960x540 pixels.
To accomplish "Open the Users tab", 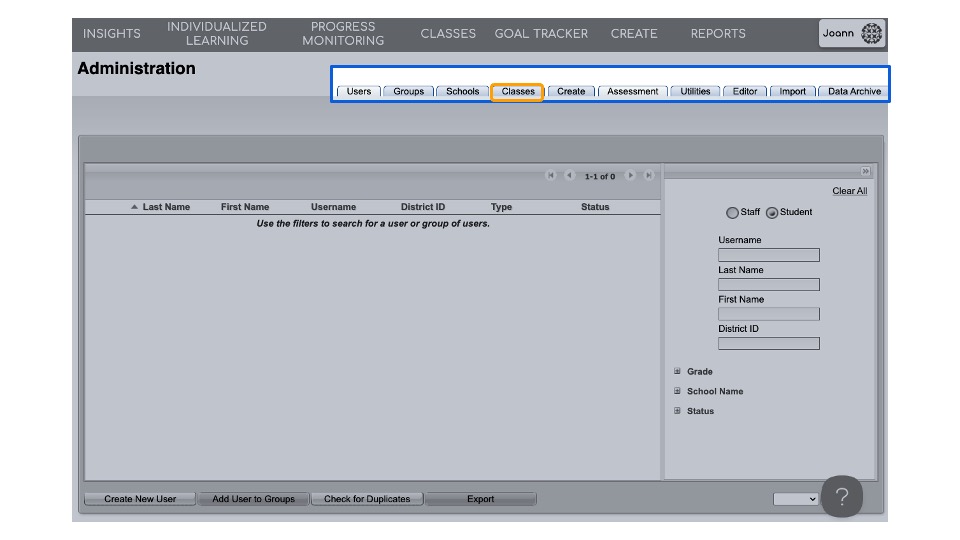I will (x=359, y=91).
